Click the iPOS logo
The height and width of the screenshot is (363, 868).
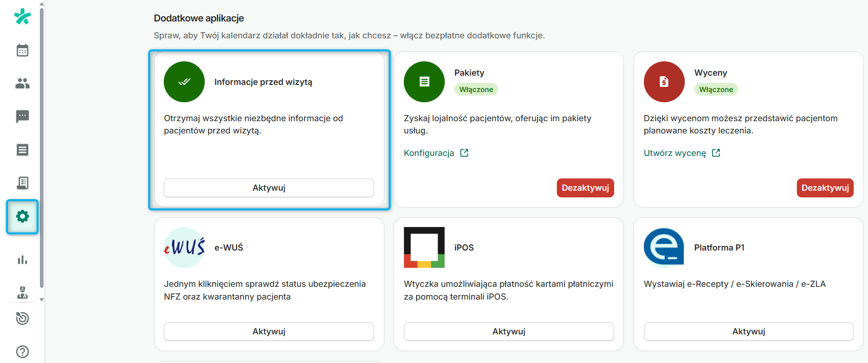point(424,247)
